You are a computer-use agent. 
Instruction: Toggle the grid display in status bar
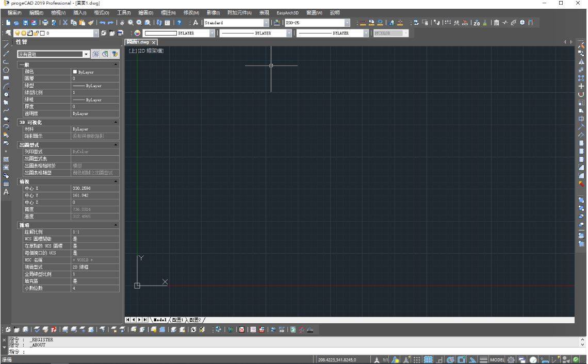coord(428,359)
